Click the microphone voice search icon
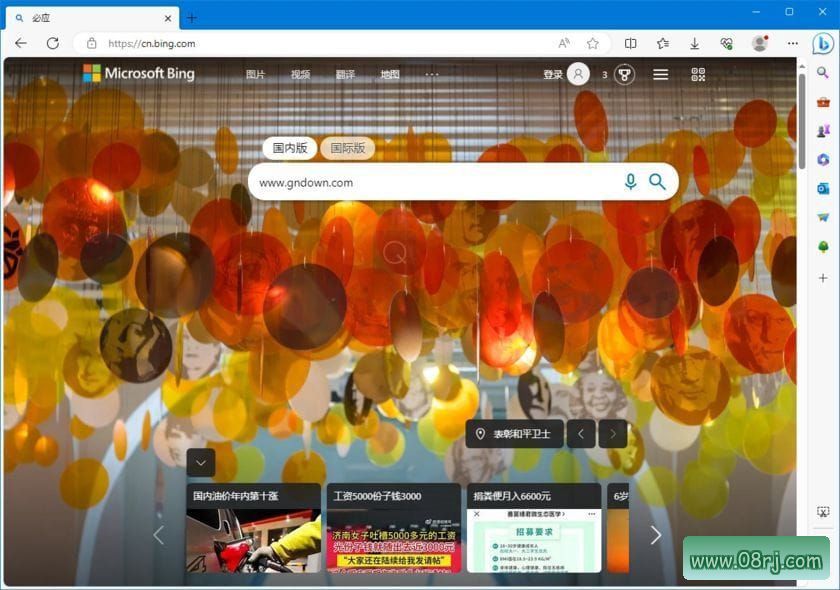 point(630,181)
